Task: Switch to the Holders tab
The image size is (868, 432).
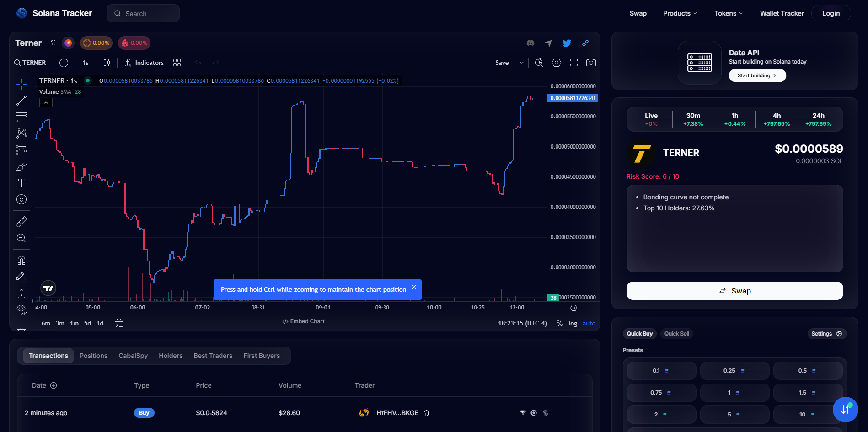Action: tap(170, 356)
